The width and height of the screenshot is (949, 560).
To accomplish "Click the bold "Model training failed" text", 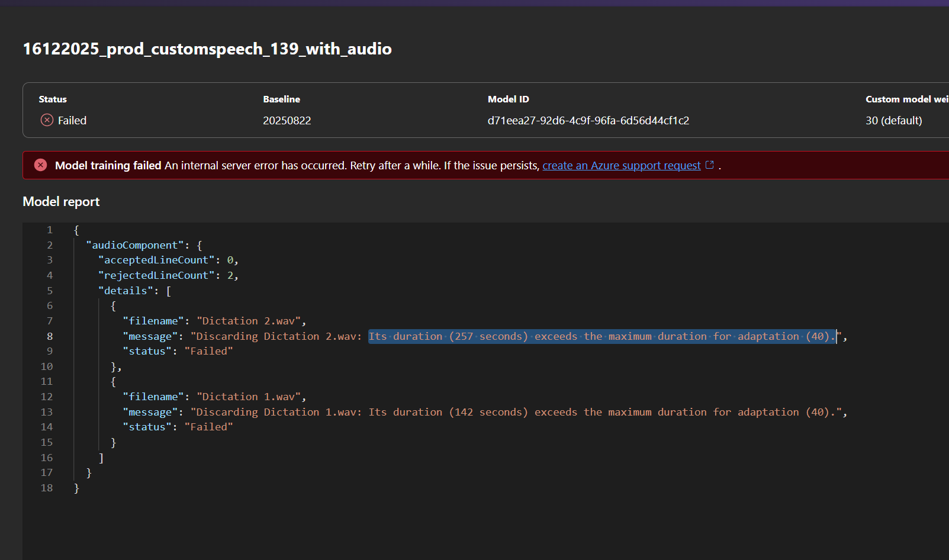I will 108,166.
